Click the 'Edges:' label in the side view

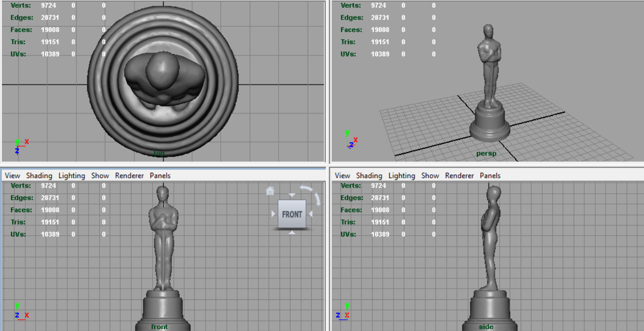[x=352, y=198]
